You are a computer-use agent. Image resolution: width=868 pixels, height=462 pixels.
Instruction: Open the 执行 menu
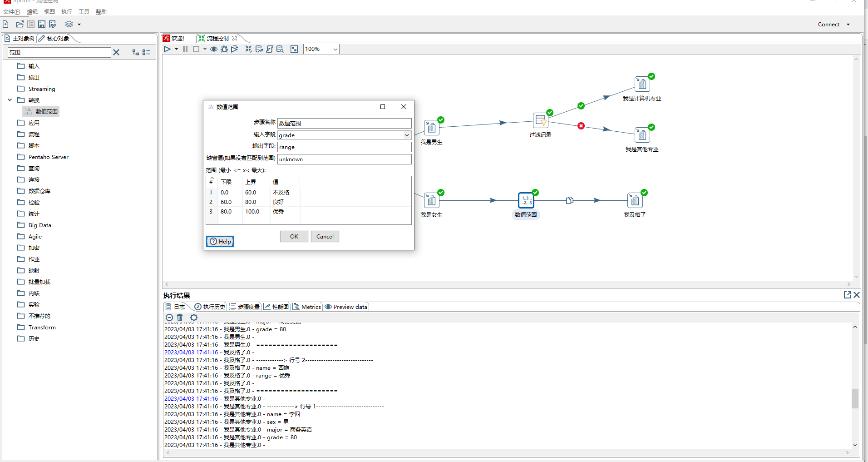tap(66, 12)
